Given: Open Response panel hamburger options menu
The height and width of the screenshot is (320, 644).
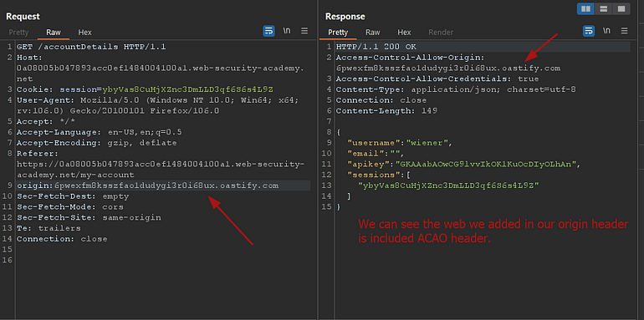Looking at the screenshot, I should (x=624, y=31).
